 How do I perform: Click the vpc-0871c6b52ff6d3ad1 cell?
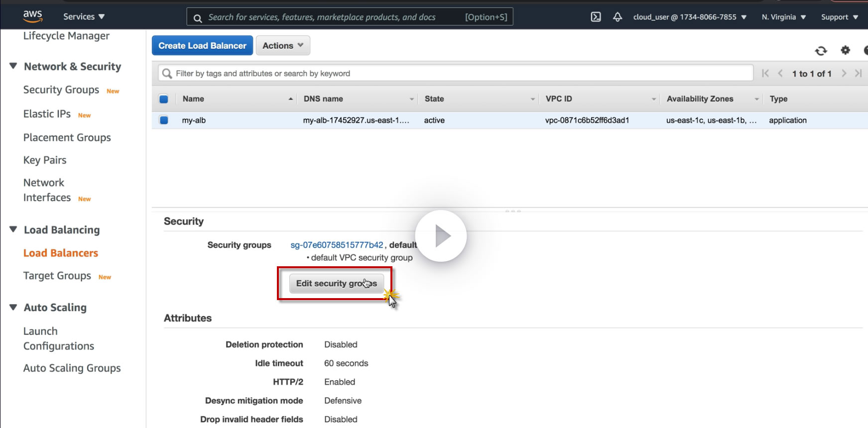[587, 120]
